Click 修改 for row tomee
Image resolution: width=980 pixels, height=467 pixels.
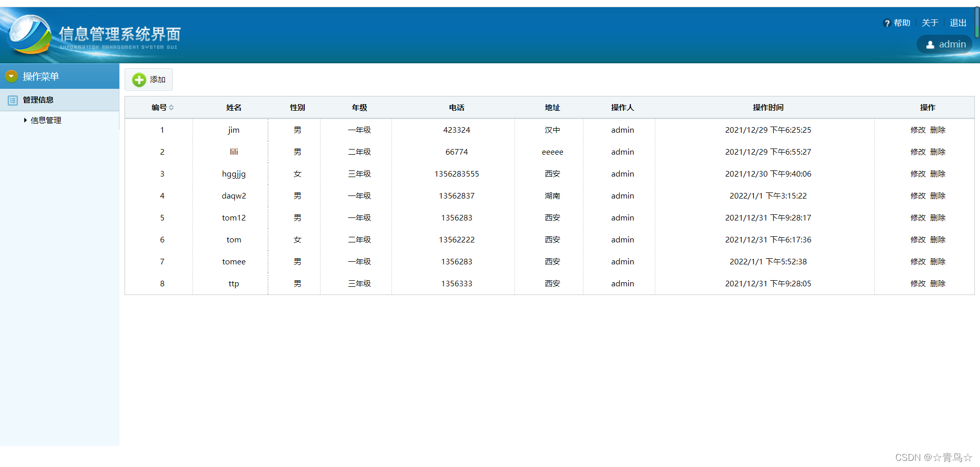click(x=918, y=262)
